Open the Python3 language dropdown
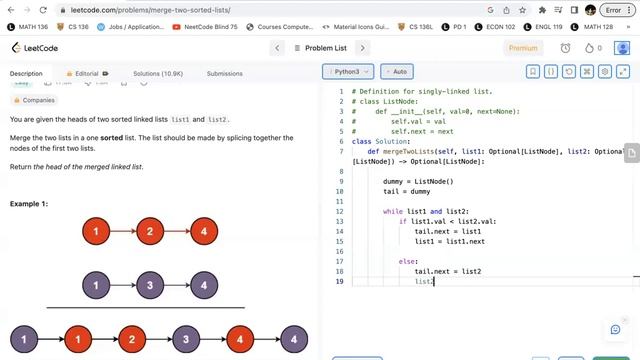Viewport: 640px width, 360px height. 348,71
